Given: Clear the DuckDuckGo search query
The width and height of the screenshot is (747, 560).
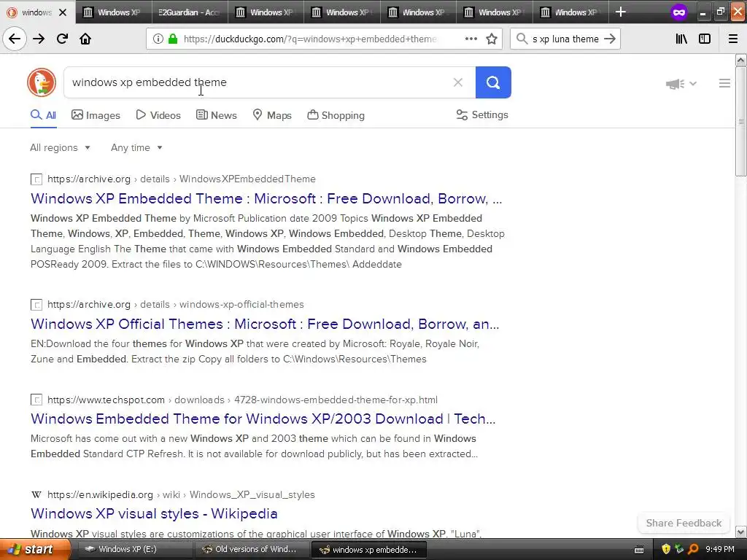Looking at the screenshot, I should click(x=458, y=82).
